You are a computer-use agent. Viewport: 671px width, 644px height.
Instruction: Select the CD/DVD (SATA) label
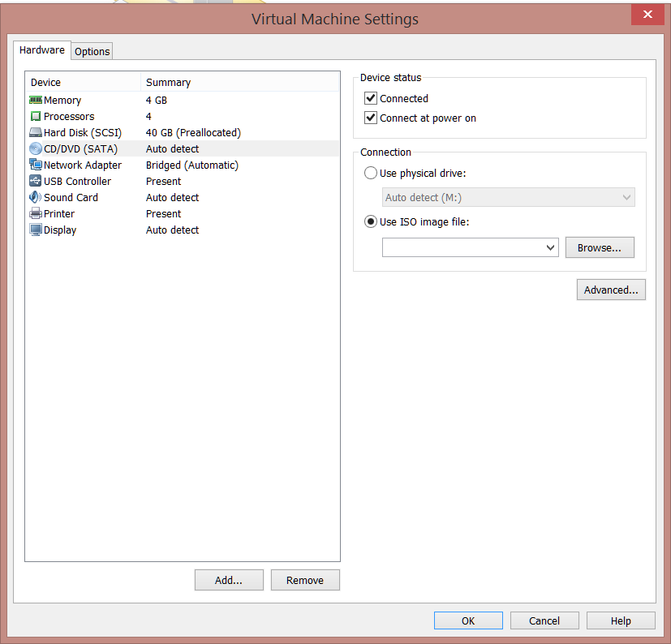point(80,149)
